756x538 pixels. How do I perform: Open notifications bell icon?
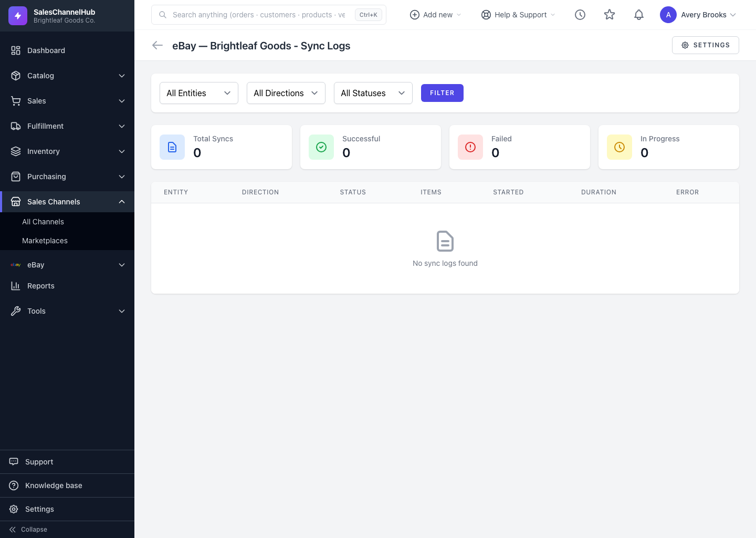[x=639, y=15]
